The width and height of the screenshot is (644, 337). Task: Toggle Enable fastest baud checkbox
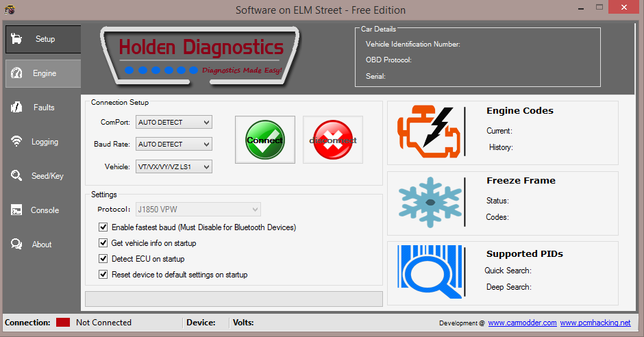[103, 227]
